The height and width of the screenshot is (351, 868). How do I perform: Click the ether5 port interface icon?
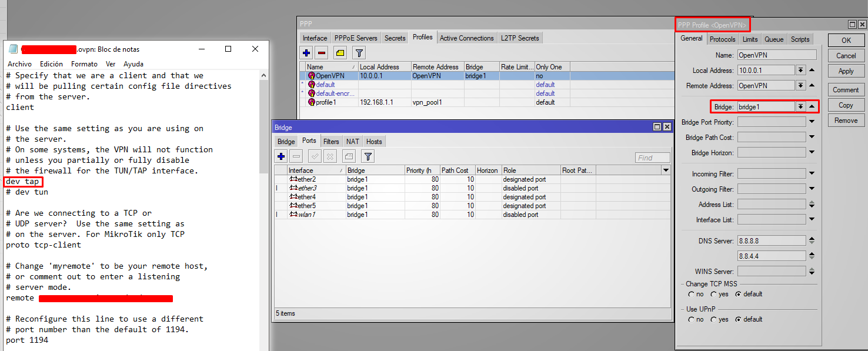pos(293,206)
